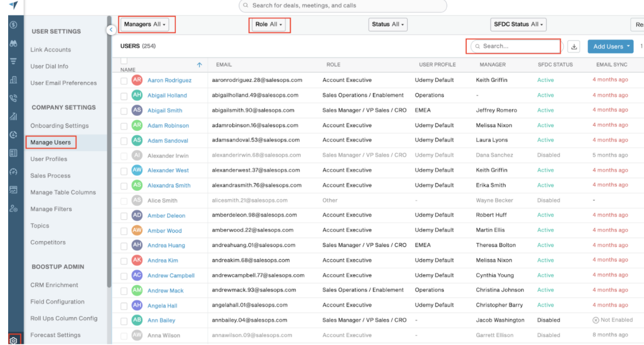Image resolution: width=644 pixels, height=345 pixels.
Task: Open the bar chart icon in sidebar
Action: 13,117
